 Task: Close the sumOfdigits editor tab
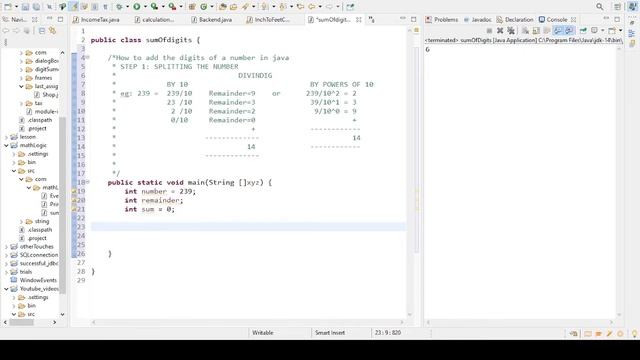tap(358, 20)
